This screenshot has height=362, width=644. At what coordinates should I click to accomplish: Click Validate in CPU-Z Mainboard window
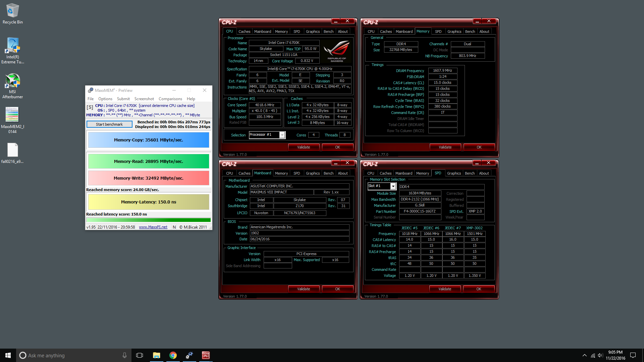coord(304,289)
